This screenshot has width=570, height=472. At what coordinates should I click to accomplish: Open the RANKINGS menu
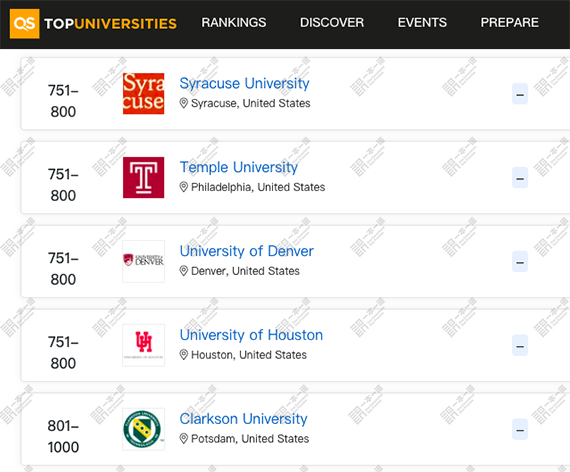[234, 23]
